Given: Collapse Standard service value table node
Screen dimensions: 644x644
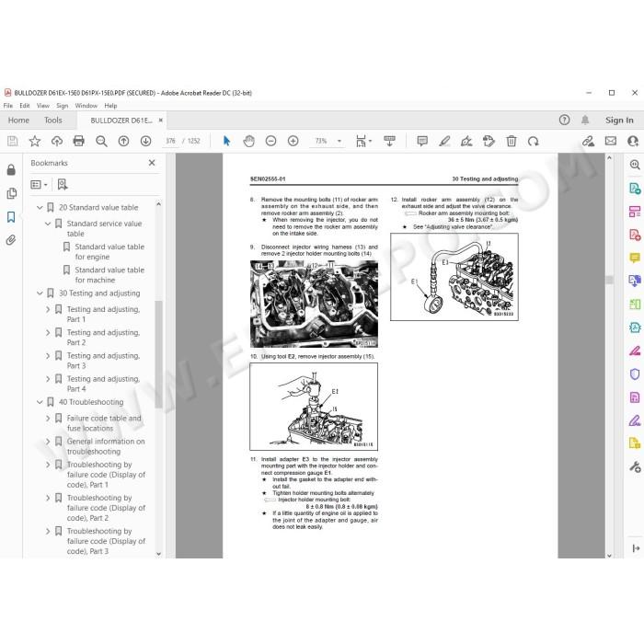Looking at the screenshot, I should [48, 224].
